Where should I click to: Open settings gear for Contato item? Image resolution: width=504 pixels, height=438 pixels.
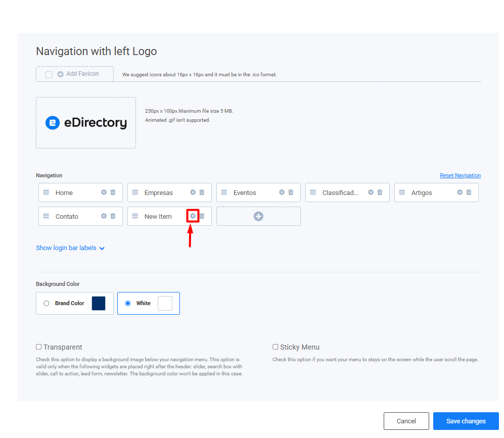(x=104, y=216)
